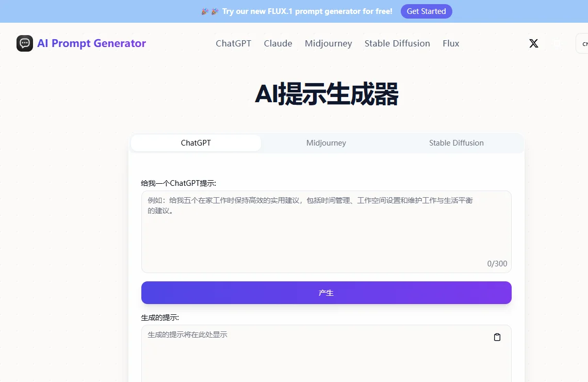Click the generated prompt output box

[326, 354]
